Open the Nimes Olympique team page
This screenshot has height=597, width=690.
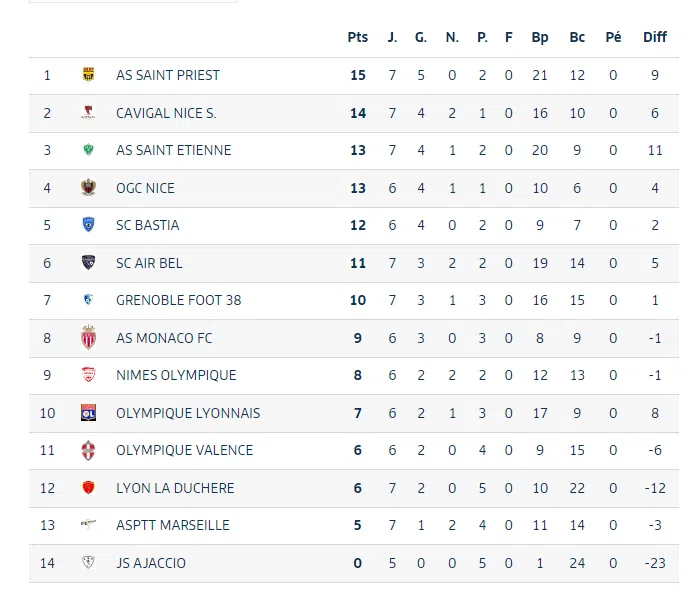pyautogui.click(x=176, y=375)
